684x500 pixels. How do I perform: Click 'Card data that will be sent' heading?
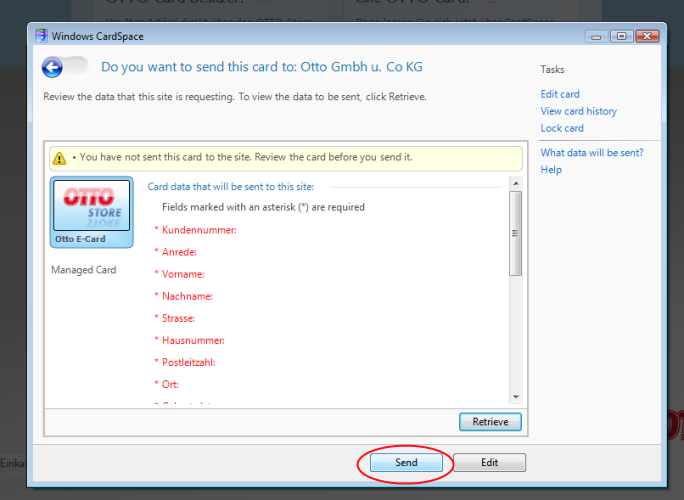(230, 187)
